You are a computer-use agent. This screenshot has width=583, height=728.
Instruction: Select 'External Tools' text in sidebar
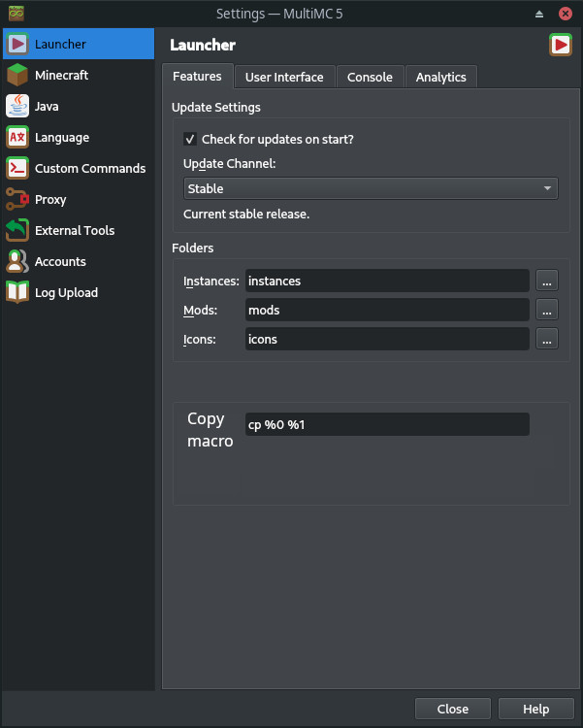pyautogui.click(x=75, y=231)
